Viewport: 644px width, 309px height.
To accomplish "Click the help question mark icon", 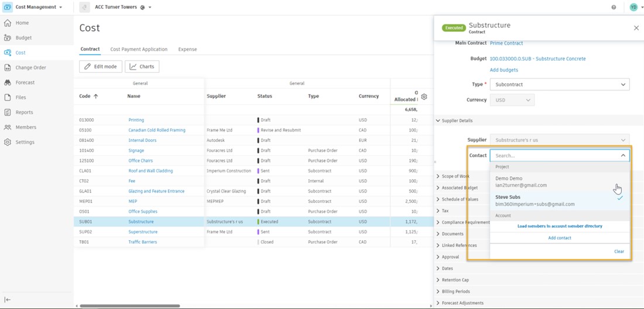I will pyautogui.click(x=614, y=7).
